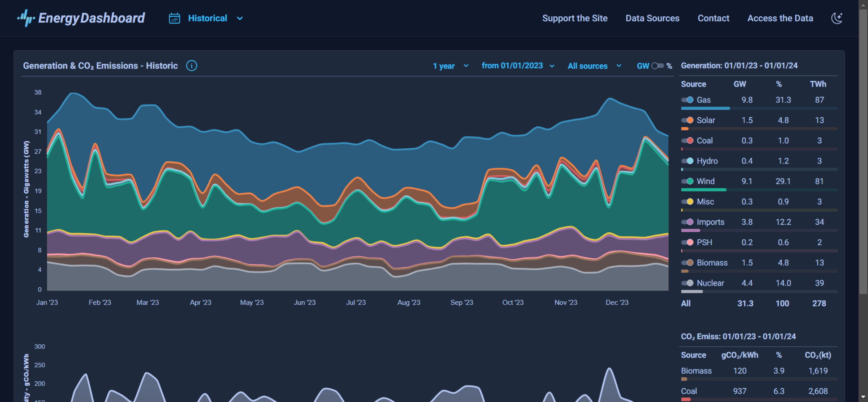Click the gCO₂/kWh column header
Viewport: 868px width, 402px height.
point(740,355)
